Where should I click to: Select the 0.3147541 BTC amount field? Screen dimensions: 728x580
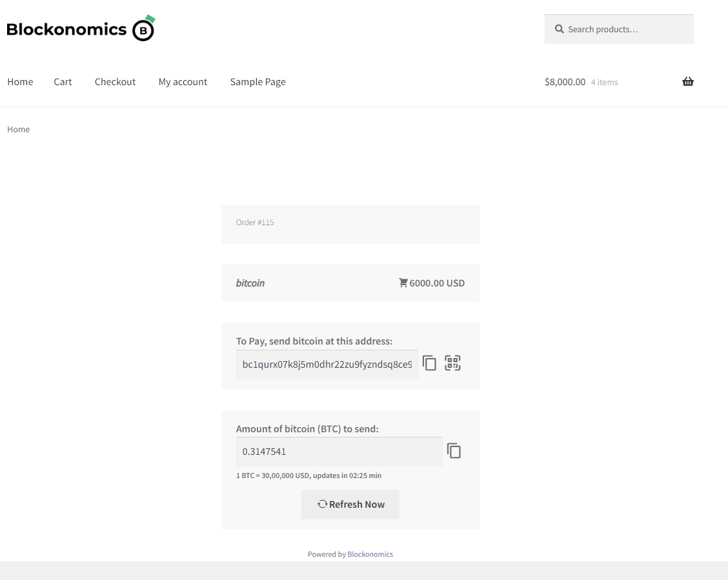coord(339,452)
